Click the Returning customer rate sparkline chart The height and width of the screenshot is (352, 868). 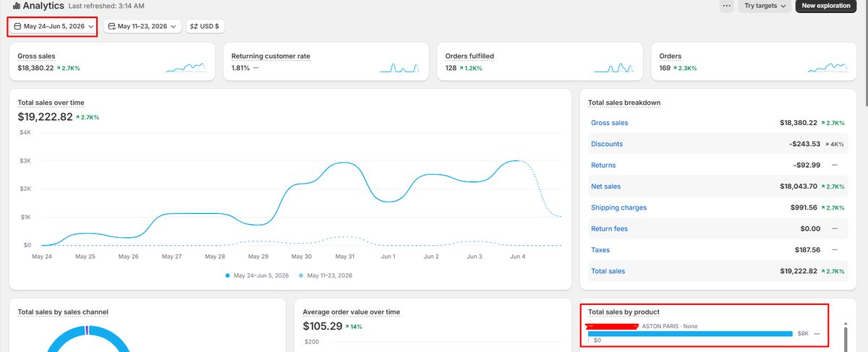tap(400, 67)
